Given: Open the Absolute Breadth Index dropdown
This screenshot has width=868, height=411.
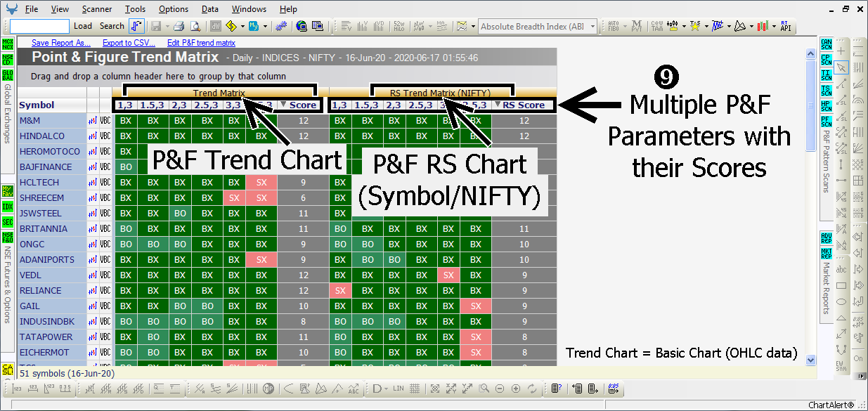Looking at the screenshot, I should [x=593, y=26].
